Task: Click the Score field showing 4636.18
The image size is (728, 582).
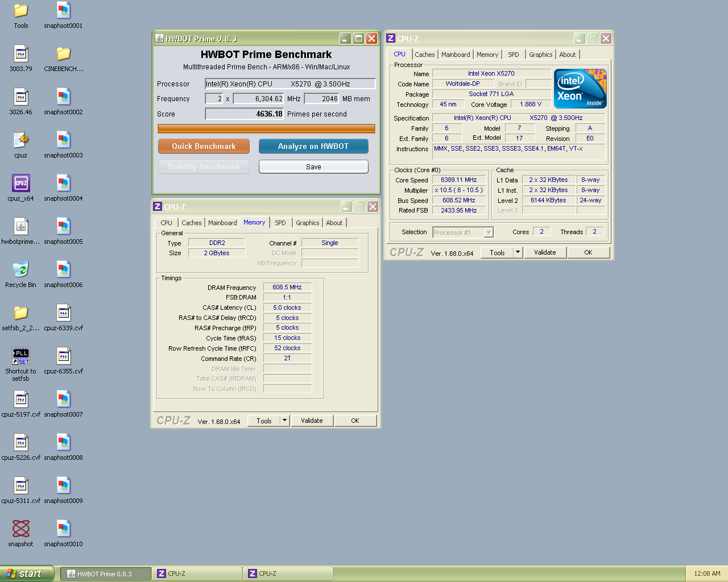Action: coord(245,114)
